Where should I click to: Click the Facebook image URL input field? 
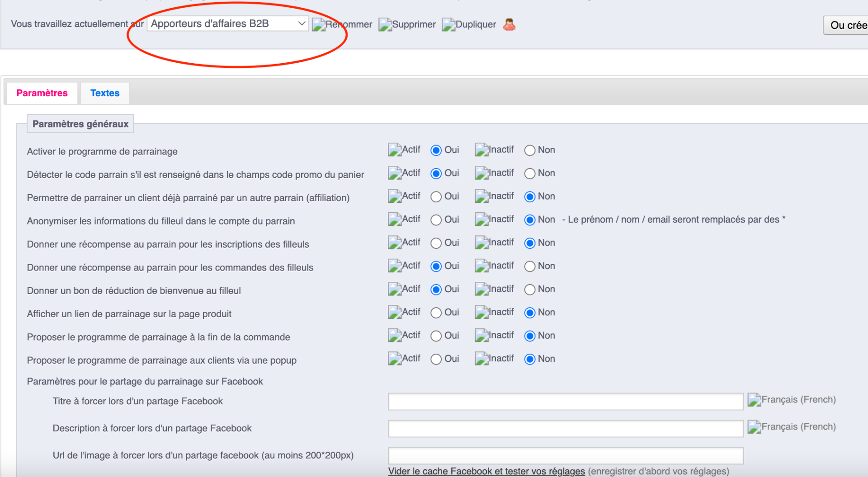tap(566, 456)
